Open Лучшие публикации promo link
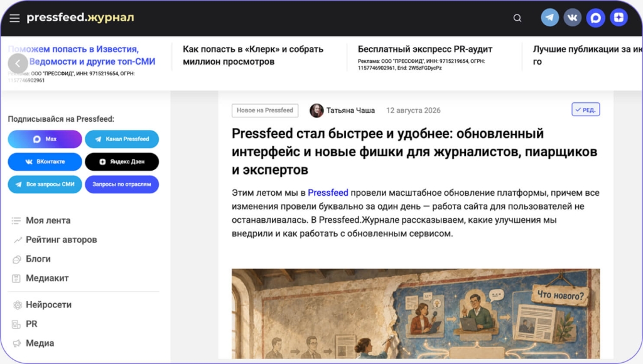The height and width of the screenshot is (364, 643). [x=587, y=55]
